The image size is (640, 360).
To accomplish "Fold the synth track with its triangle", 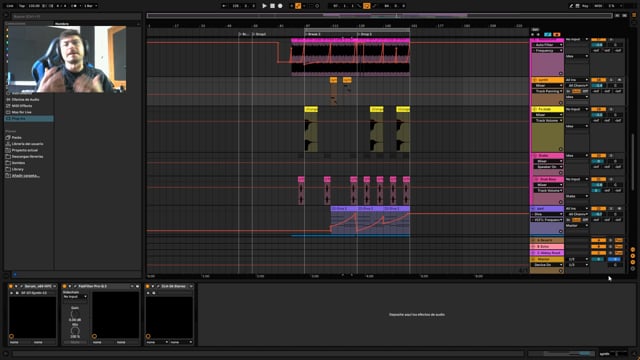I will click(x=534, y=80).
